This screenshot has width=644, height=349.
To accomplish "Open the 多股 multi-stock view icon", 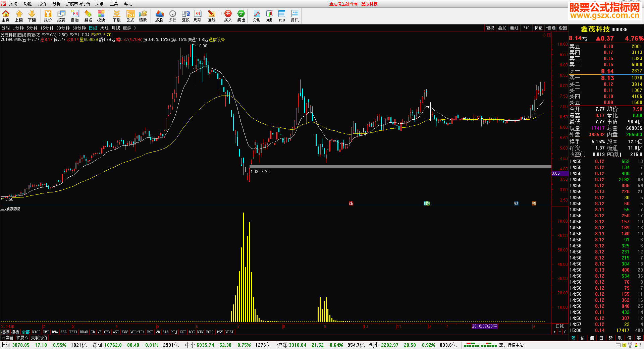I will point(159,16).
